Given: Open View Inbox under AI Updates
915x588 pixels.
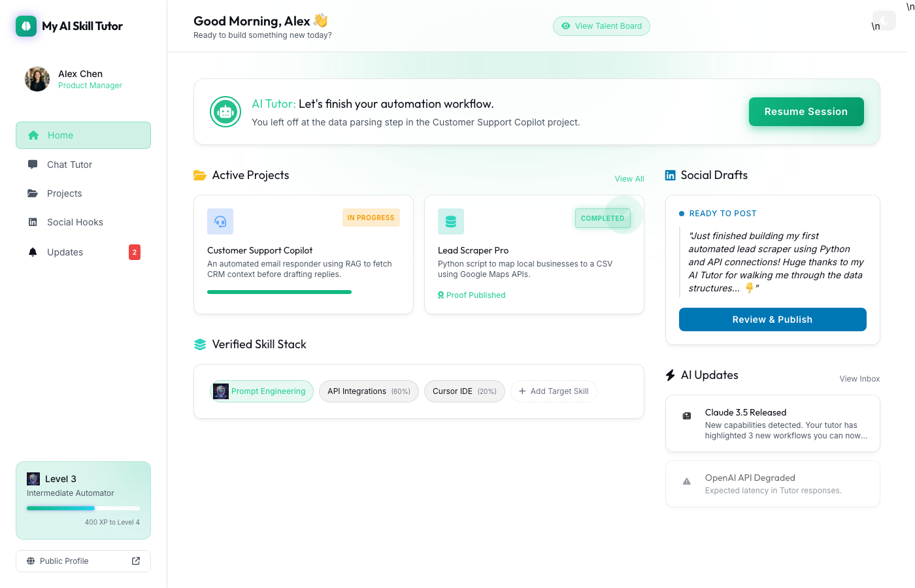Looking at the screenshot, I should 859,378.
